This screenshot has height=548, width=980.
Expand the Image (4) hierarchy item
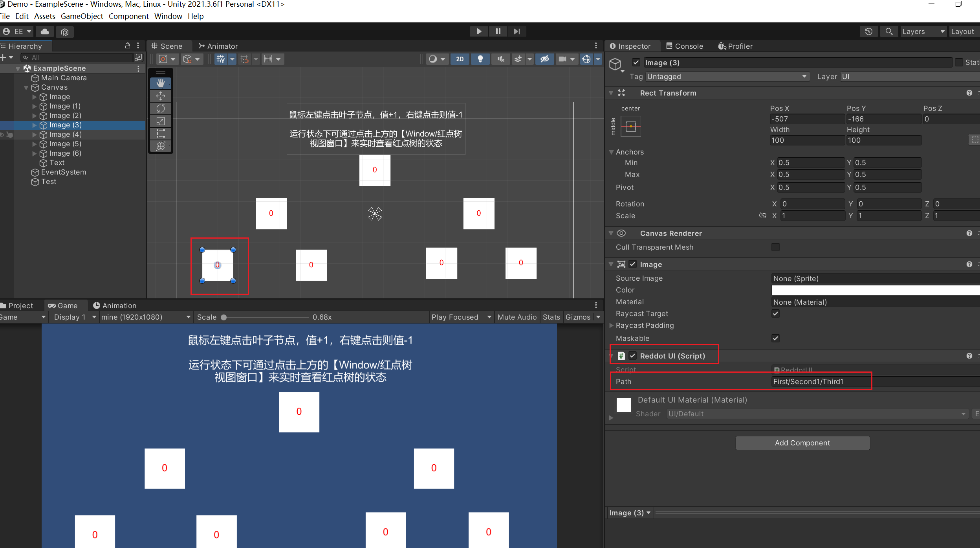pos(35,134)
